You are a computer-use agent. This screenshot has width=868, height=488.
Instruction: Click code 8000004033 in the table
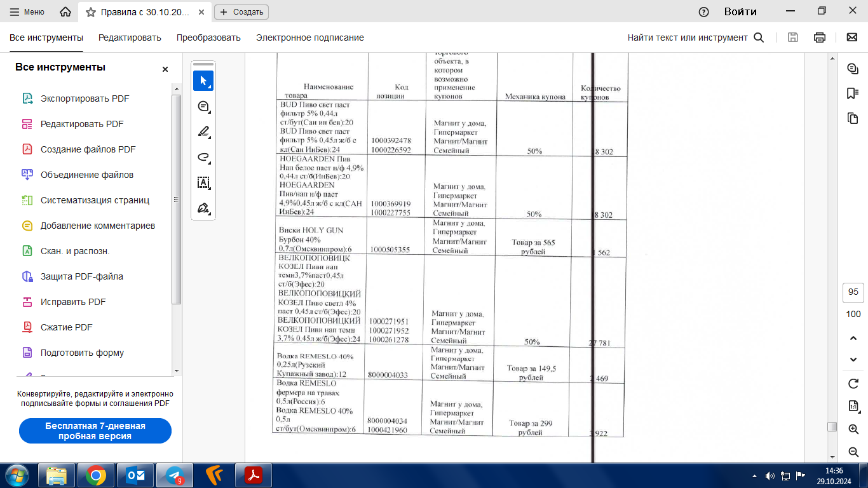coord(388,375)
